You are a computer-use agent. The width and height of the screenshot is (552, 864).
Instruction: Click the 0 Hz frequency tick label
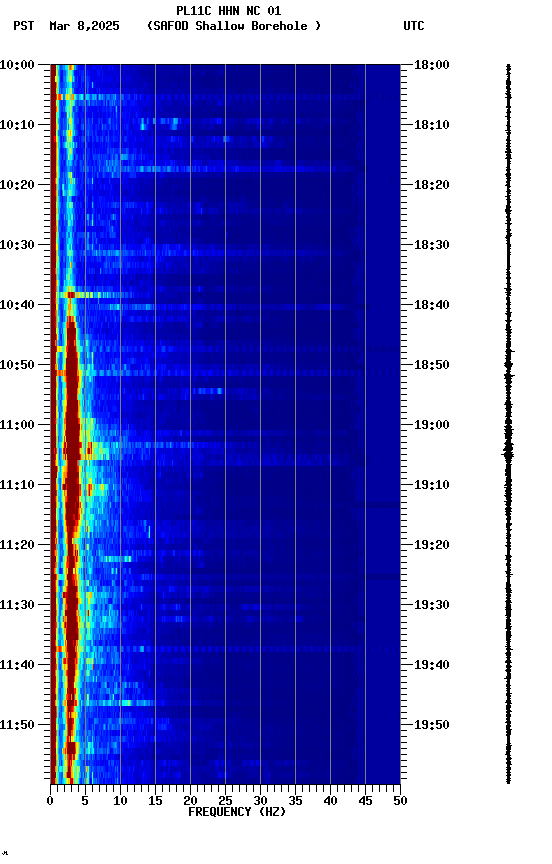50,801
